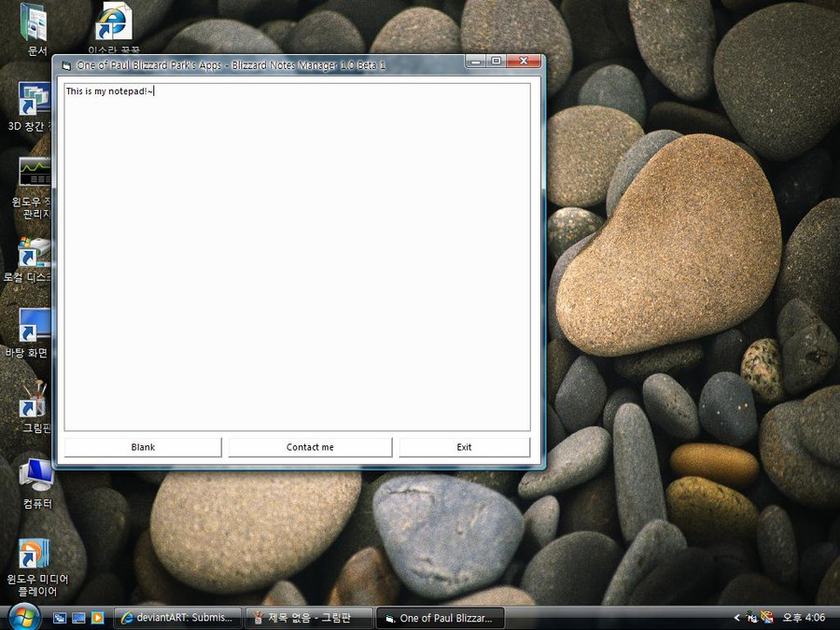The image size is (840, 630).
Task: Select the 윈도우 작업 관리자 desktop icon
Action: coord(34,189)
